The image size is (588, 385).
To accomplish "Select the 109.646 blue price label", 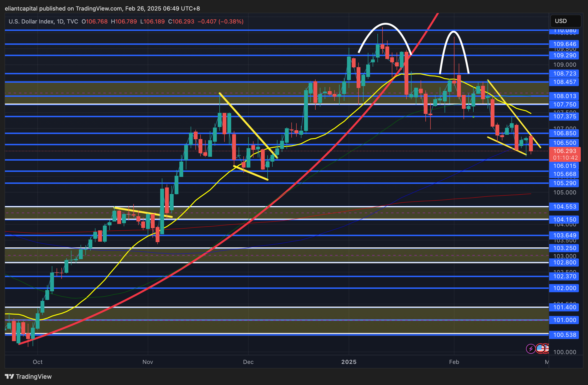I will (564, 44).
